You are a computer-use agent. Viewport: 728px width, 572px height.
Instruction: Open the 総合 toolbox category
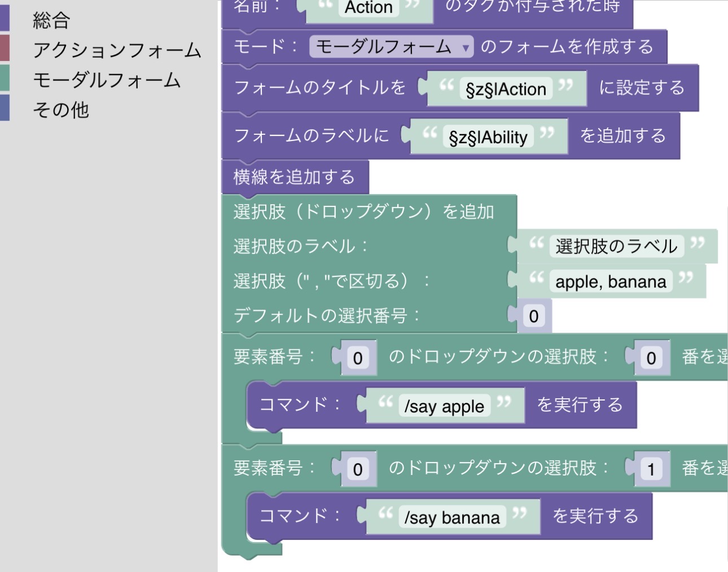click(x=51, y=20)
